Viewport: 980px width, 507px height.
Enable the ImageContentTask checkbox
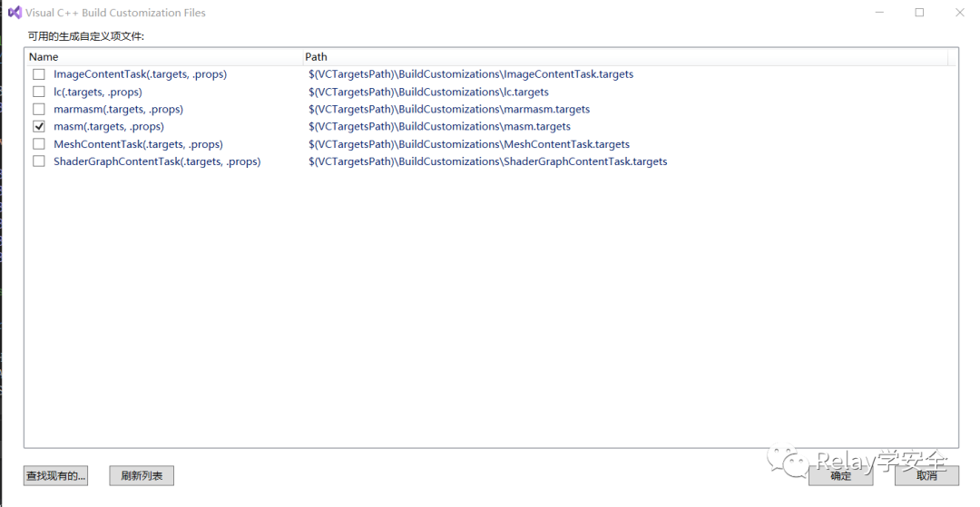(x=39, y=74)
